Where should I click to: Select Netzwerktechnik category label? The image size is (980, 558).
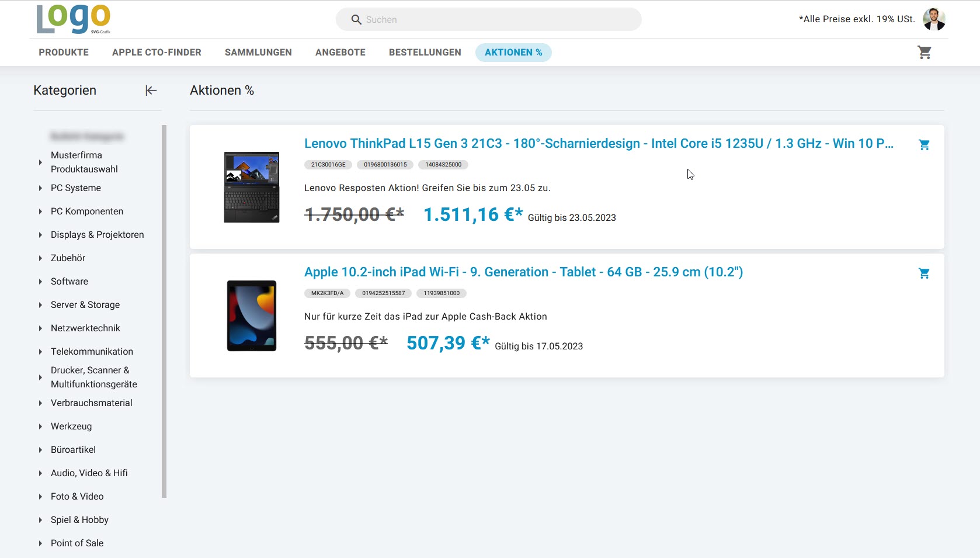[85, 328]
